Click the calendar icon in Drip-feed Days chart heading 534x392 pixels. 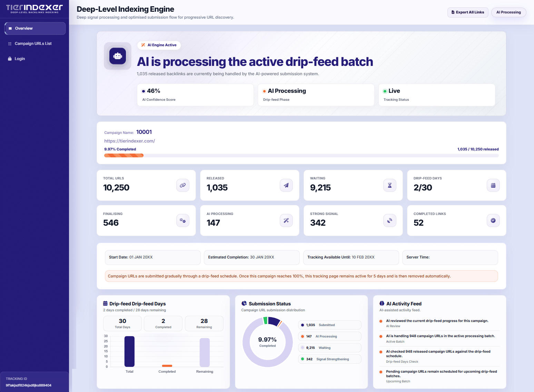(105, 304)
